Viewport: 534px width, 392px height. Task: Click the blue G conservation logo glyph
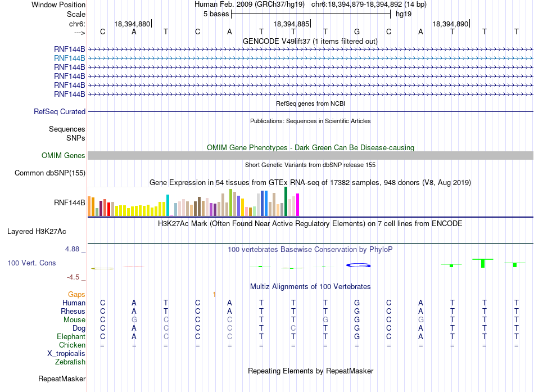click(x=358, y=265)
